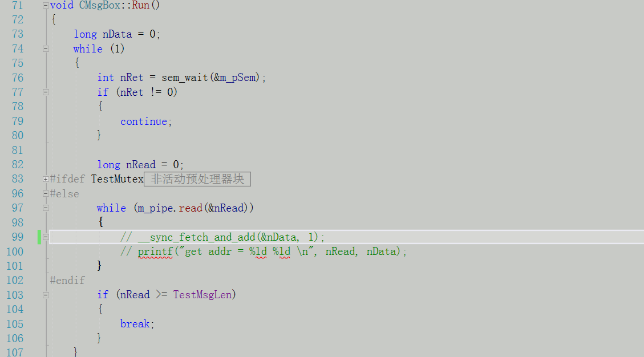Screen dimensions: 644x357
Task: Click the printf word in the comment
Action: click(x=155, y=251)
